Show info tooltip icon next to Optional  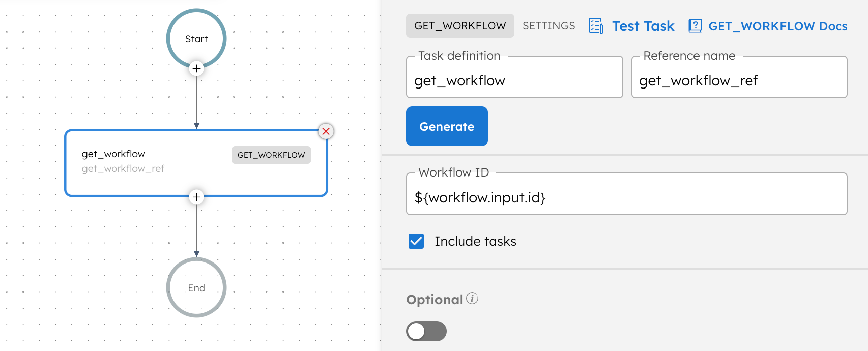coord(472,298)
